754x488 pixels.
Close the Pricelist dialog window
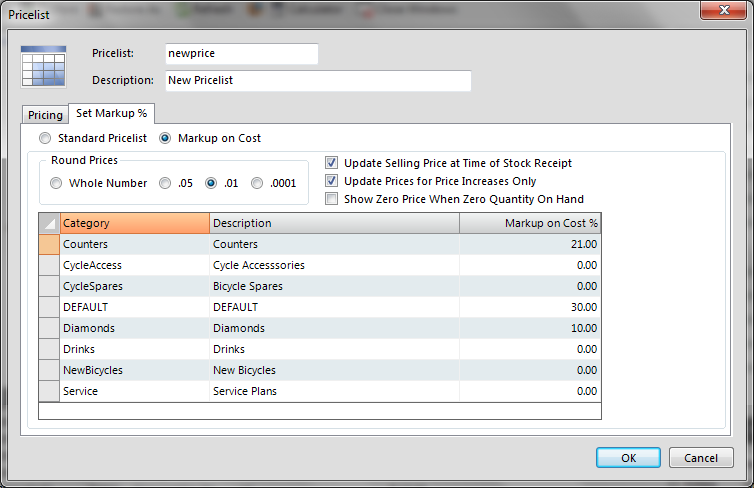point(720,11)
